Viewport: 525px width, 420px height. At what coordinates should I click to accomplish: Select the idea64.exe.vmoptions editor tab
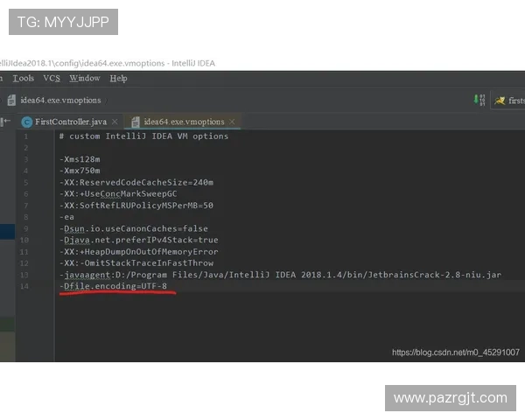[x=184, y=122]
